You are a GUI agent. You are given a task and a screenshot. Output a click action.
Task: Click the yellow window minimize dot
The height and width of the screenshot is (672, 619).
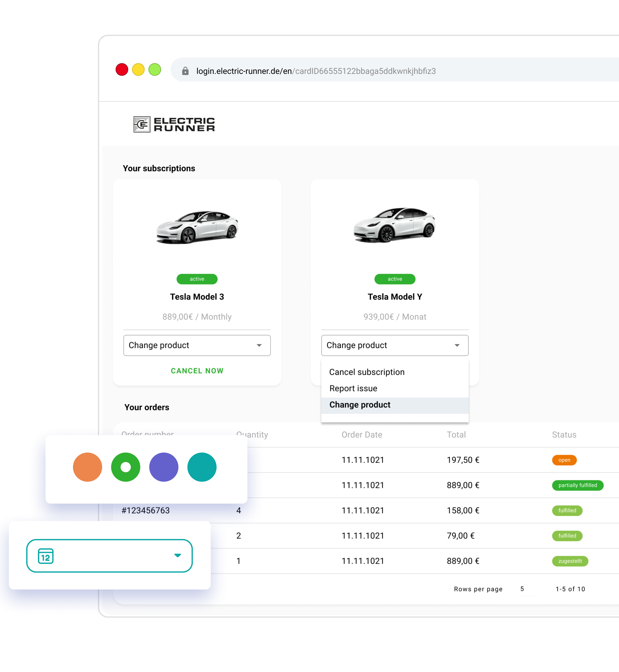click(138, 70)
